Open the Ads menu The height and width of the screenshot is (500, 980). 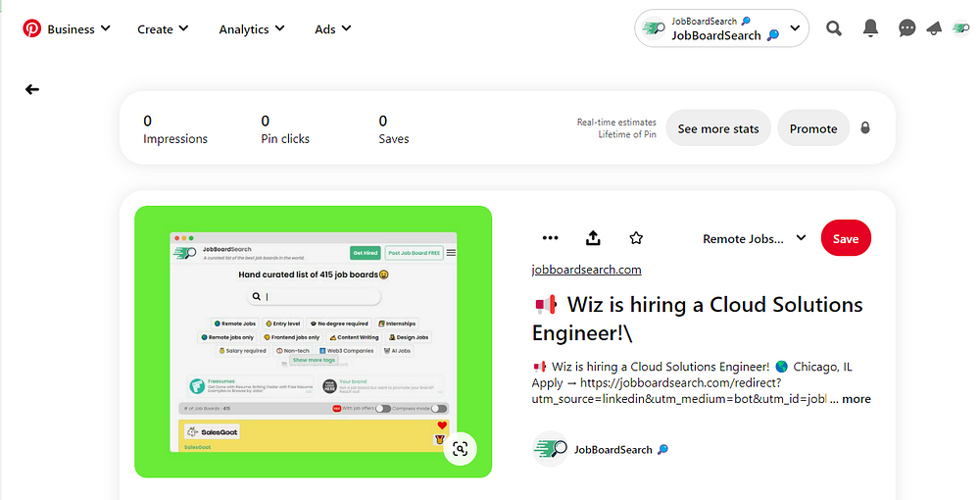pos(332,28)
